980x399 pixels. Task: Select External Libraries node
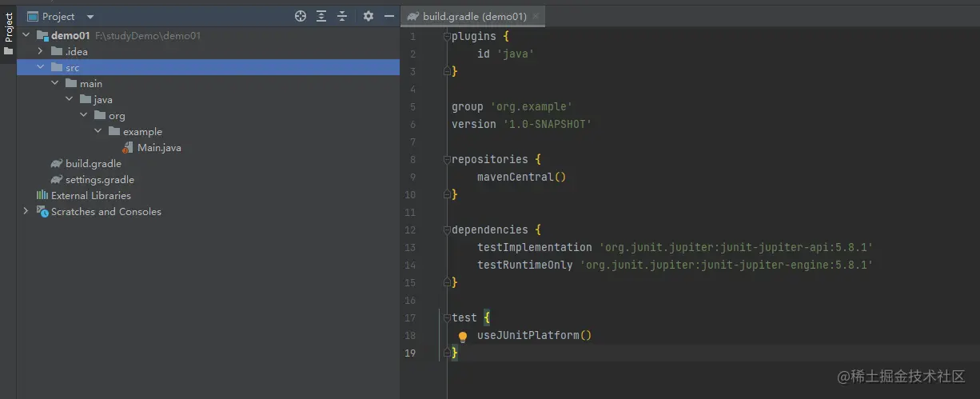[91, 196]
